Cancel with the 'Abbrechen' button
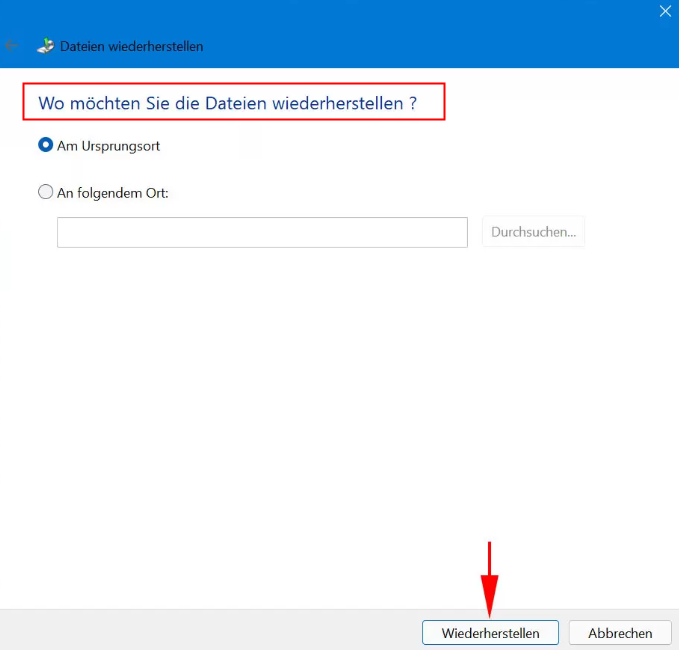 pyautogui.click(x=620, y=632)
